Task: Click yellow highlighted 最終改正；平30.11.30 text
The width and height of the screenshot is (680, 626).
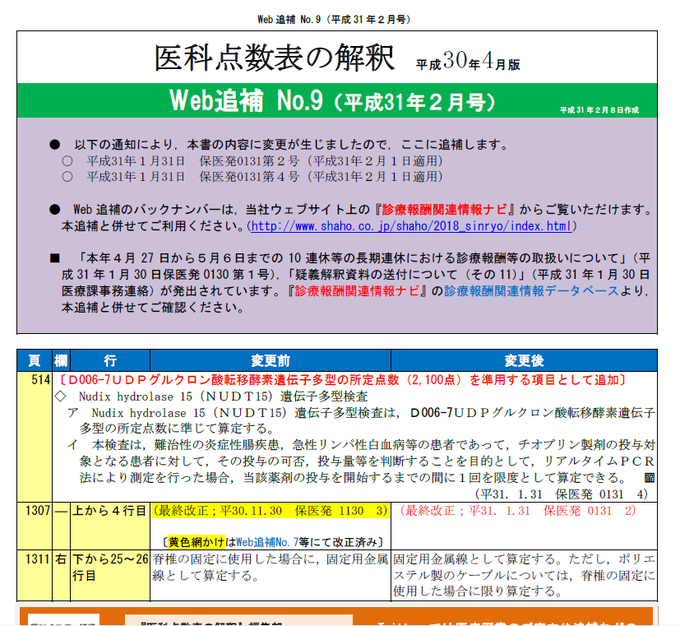Action: coord(270,511)
